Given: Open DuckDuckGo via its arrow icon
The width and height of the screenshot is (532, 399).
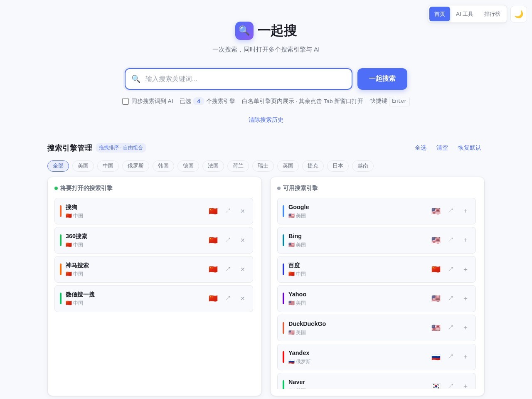Looking at the screenshot, I should point(451,328).
